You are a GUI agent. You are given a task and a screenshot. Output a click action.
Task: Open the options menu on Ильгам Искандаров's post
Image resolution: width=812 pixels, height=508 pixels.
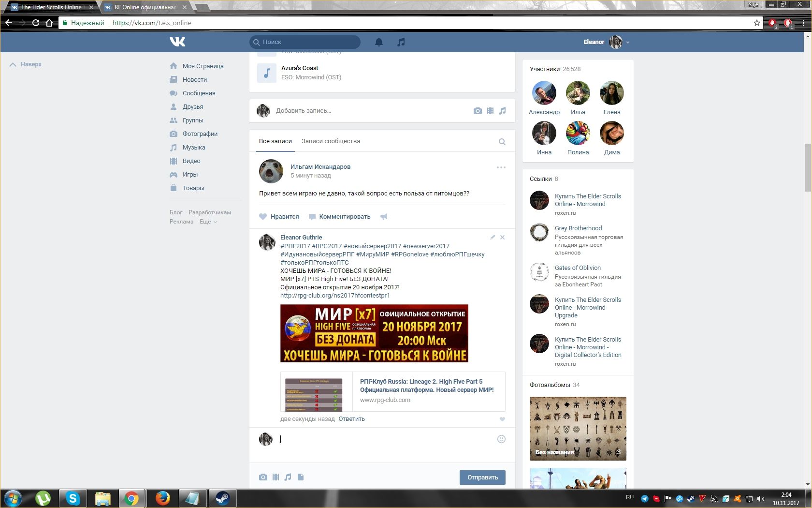point(501,167)
